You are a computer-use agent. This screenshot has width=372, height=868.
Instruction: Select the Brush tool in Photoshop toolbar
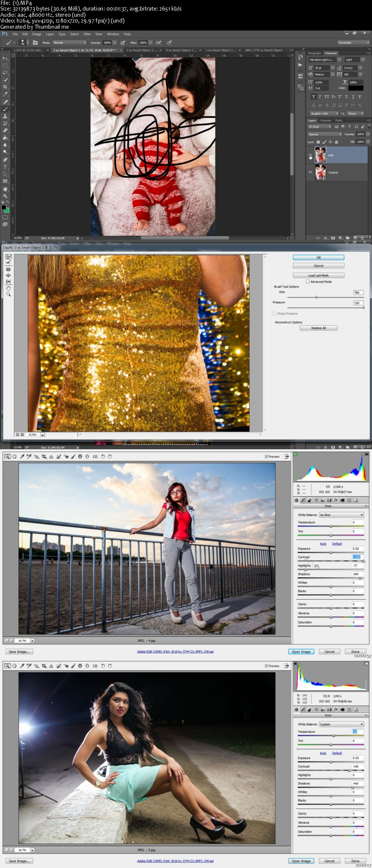(x=5, y=109)
